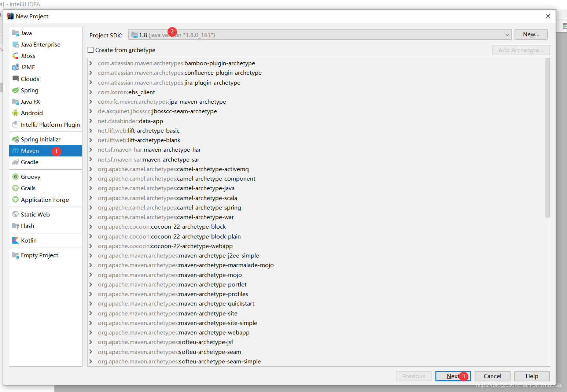Select Java project type
The height and width of the screenshot is (392, 567).
[45, 33]
